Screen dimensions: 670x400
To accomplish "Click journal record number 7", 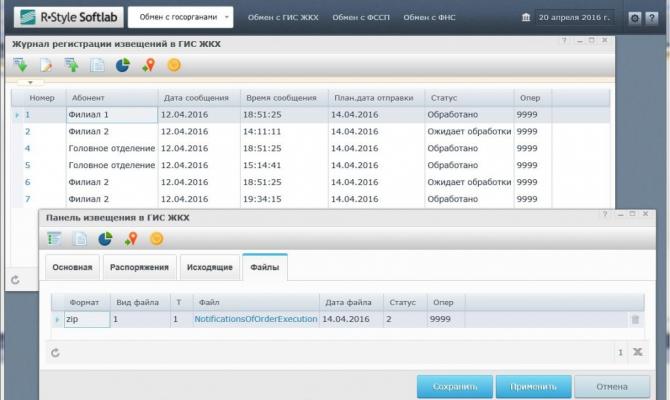I will 28,199.
